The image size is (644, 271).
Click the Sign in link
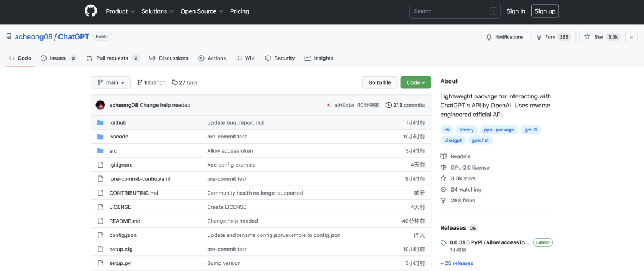tap(516, 11)
